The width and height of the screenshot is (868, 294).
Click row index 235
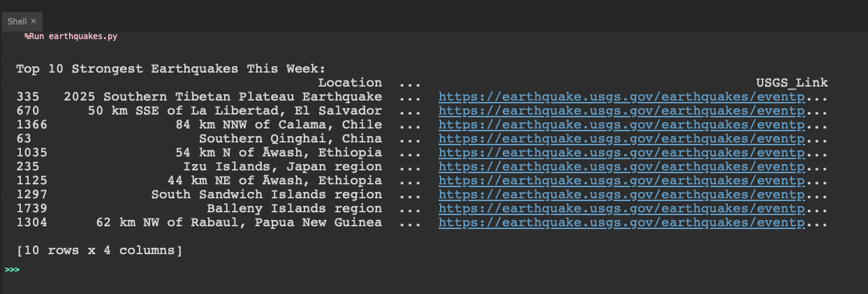pyautogui.click(x=28, y=166)
